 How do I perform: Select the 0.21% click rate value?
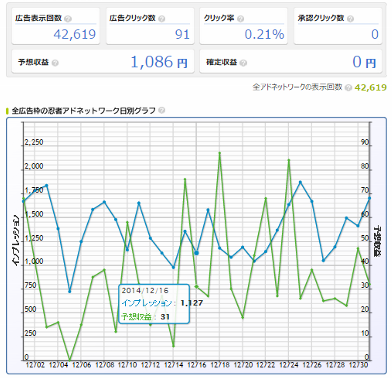pos(264,34)
